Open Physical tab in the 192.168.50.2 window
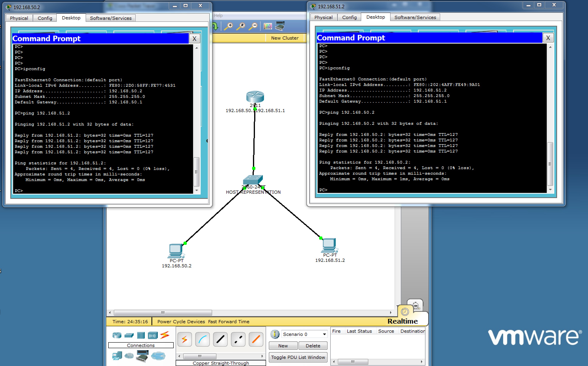This screenshot has height=366, width=588. pyautogui.click(x=19, y=18)
